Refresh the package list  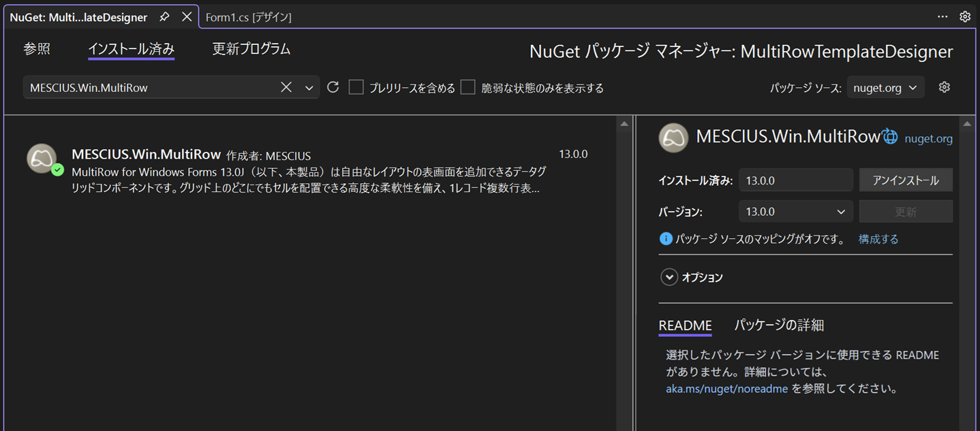(x=333, y=87)
